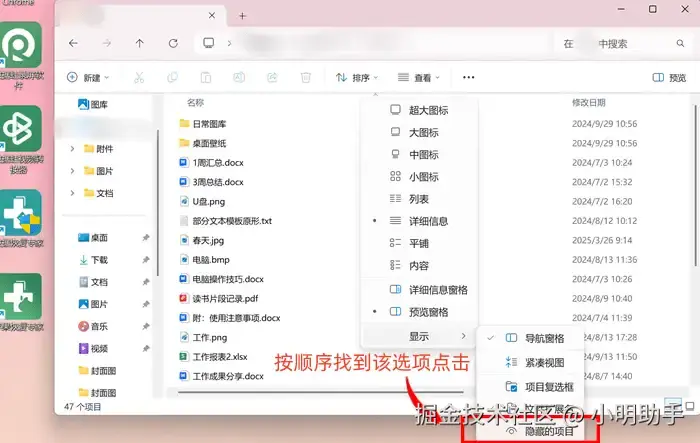This screenshot has height=443, width=700.
Task: Open 下载 quick access item
Action: click(x=93, y=260)
